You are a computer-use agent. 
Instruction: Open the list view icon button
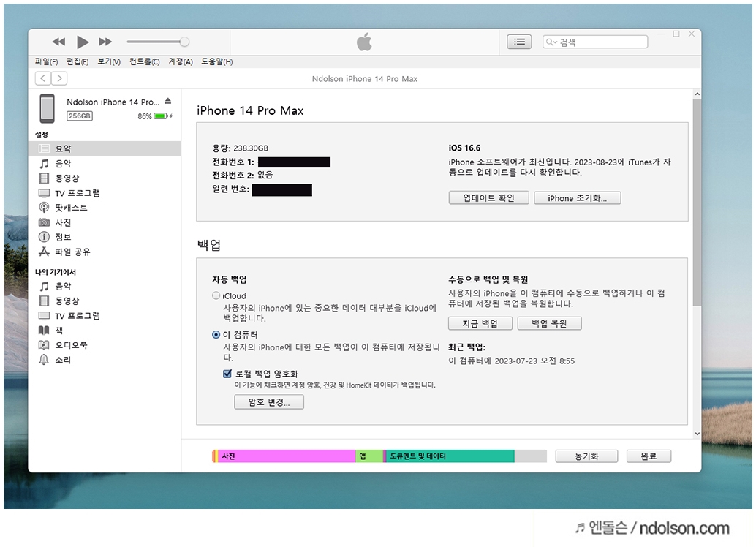coord(519,42)
